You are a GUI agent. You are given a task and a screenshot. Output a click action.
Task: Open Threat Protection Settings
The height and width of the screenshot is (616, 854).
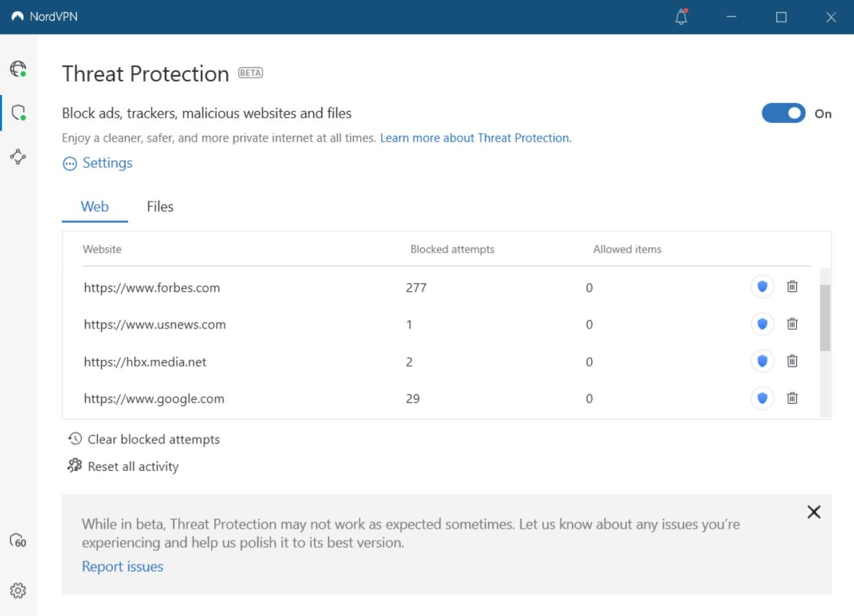(x=98, y=163)
